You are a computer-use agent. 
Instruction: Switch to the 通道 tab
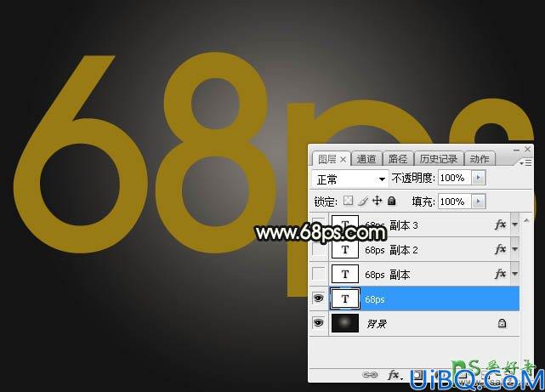[366, 159]
